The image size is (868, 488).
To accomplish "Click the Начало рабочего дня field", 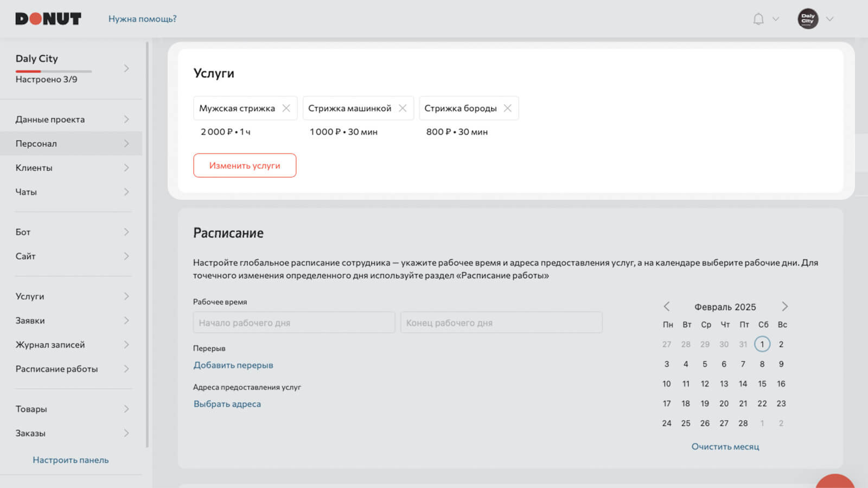I will [x=294, y=322].
